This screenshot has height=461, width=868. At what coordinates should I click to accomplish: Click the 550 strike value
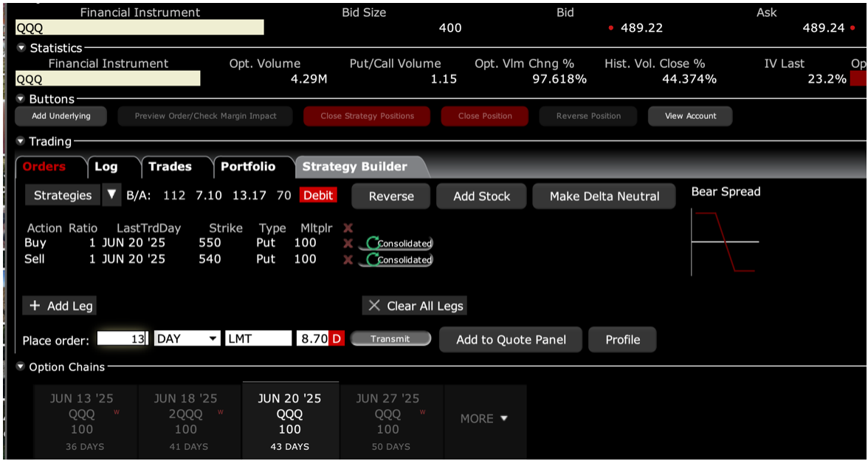[x=210, y=242]
